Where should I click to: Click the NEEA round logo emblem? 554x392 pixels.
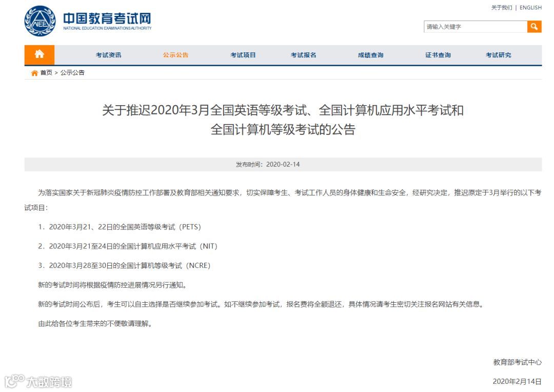40,21
